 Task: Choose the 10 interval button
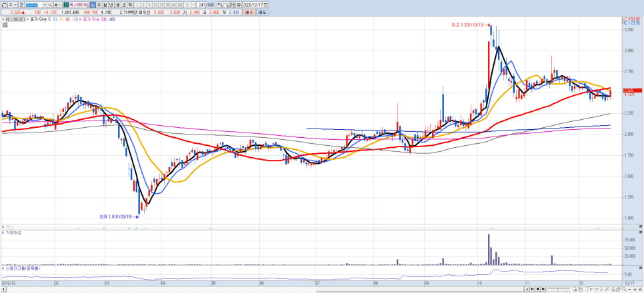click(x=155, y=5)
